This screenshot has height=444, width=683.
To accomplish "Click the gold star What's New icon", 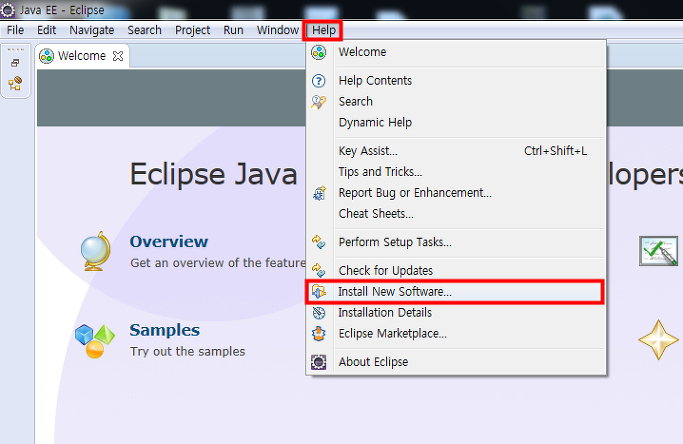I will (658, 340).
